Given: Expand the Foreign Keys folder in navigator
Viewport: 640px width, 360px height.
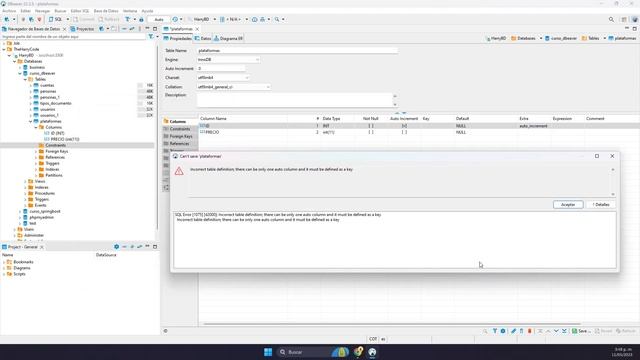Looking at the screenshot, I should (36, 151).
